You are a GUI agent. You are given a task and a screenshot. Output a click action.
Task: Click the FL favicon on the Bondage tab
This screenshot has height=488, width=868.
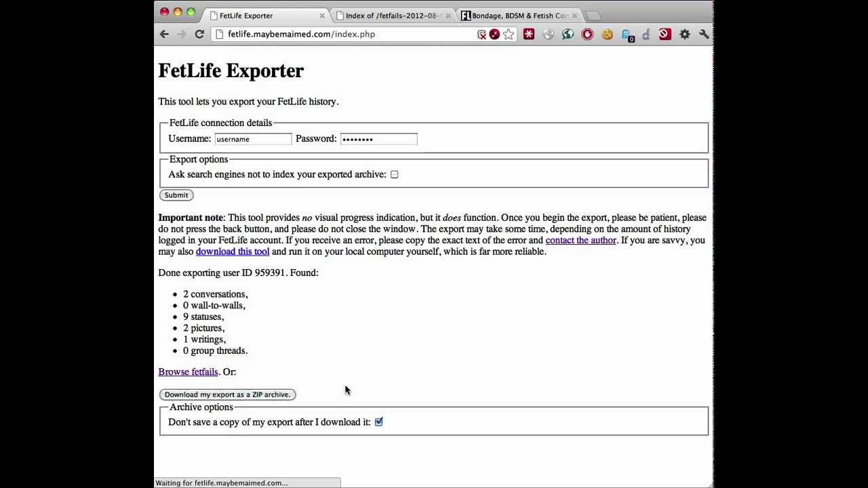pos(466,16)
